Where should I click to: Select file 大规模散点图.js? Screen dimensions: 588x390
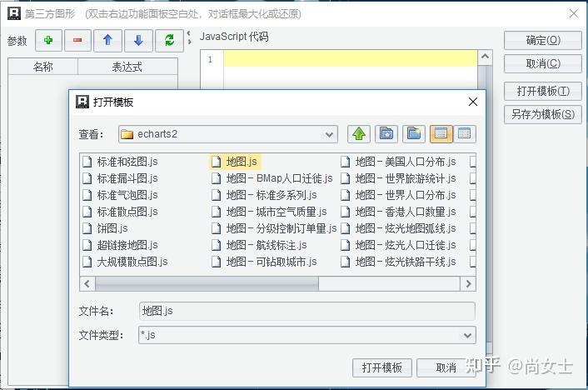tap(125, 262)
